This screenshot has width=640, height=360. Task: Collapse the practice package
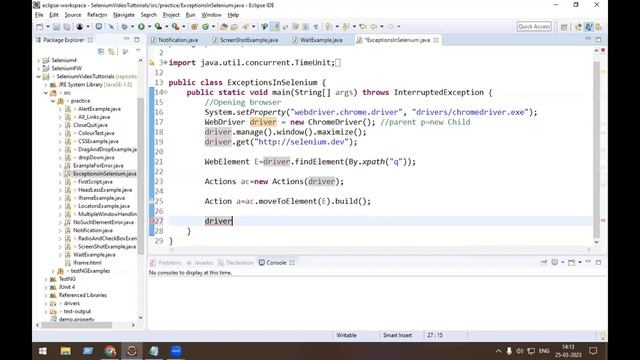pyautogui.click(x=53, y=101)
